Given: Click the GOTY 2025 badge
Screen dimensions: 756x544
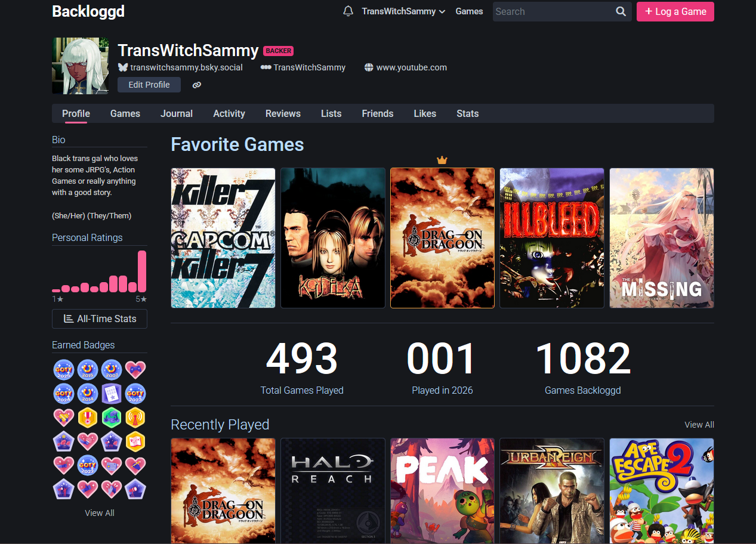Looking at the screenshot, I should [64, 370].
